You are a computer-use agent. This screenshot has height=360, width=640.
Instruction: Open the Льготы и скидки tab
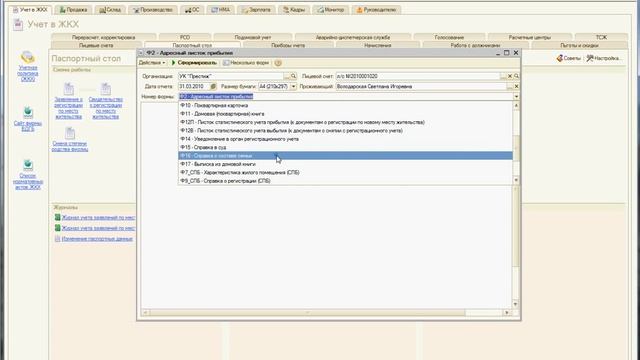tap(579, 45)
